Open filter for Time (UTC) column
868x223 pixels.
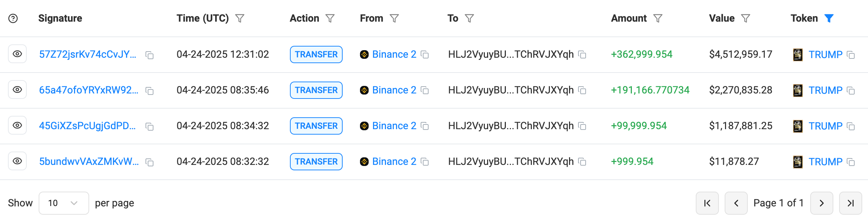pos(240,18)
